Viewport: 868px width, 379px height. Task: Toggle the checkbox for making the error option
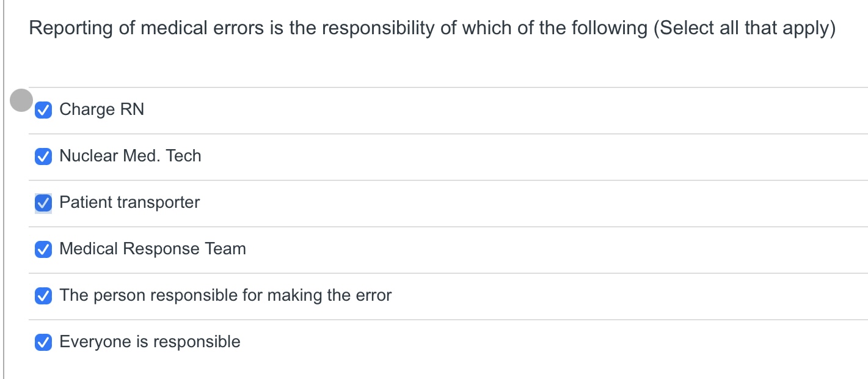click(x=43, y=296)
